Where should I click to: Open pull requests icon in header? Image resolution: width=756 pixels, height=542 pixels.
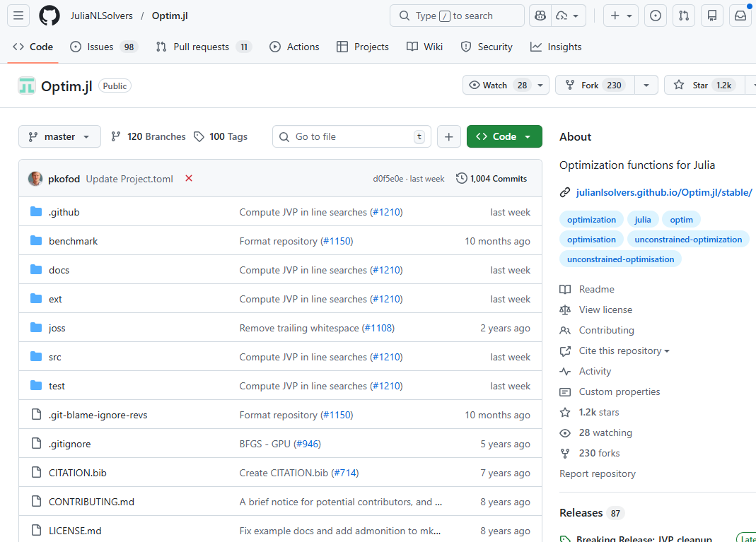click(684, 16)
